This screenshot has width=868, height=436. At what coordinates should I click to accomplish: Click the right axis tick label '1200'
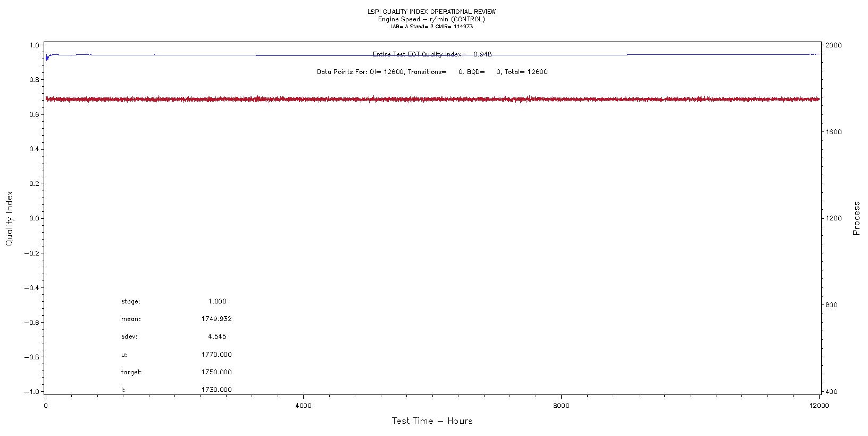[833, 218]
